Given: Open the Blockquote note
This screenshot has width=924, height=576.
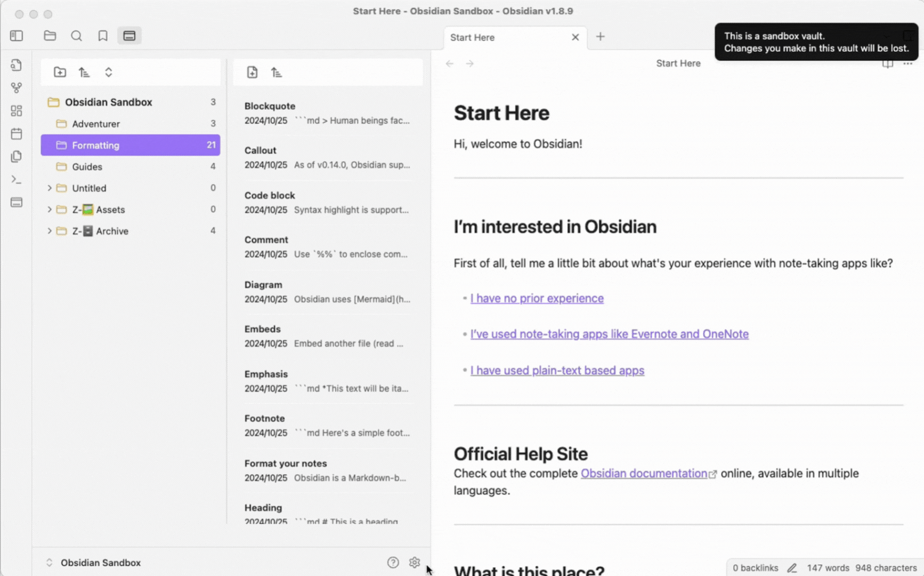Looking at the screenshot, I should coord(328,113).
